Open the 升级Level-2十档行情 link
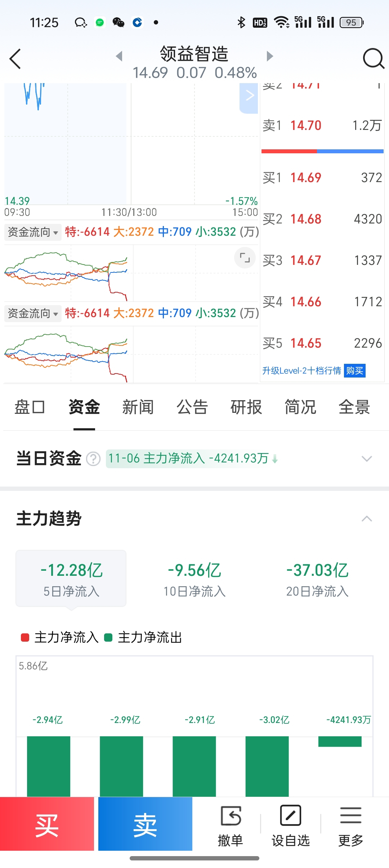389x868 pixels. pos(302,371)
